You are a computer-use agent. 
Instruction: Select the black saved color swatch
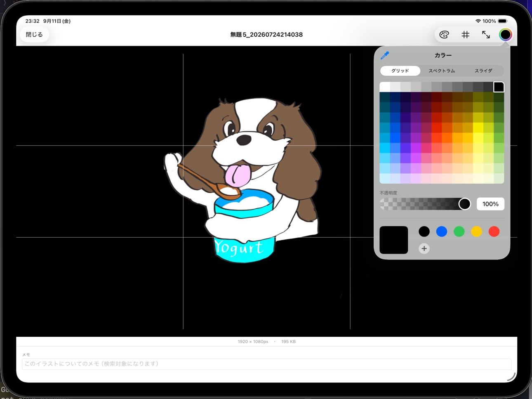coord(424,231)
